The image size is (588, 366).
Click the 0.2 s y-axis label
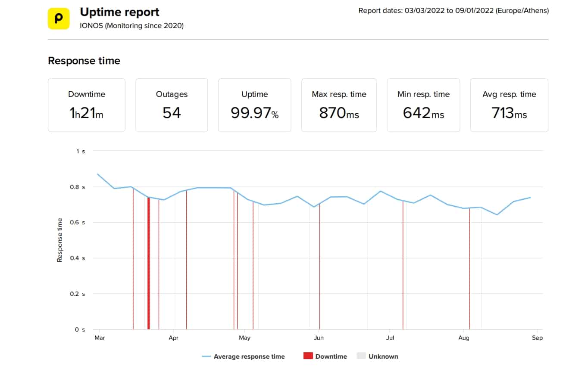pyautogui.click(x=78, y=294)
